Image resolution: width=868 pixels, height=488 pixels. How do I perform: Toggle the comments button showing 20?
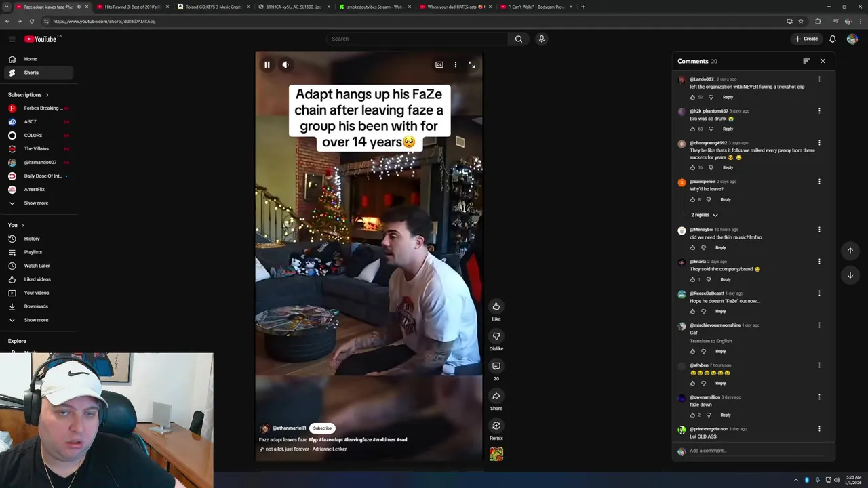(x=496, y=366)
